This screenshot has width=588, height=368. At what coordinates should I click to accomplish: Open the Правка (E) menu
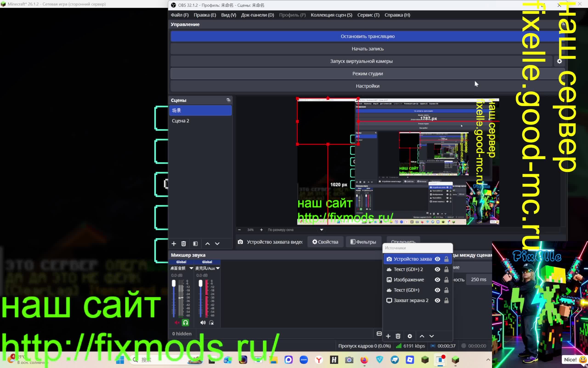coord(205,15)
